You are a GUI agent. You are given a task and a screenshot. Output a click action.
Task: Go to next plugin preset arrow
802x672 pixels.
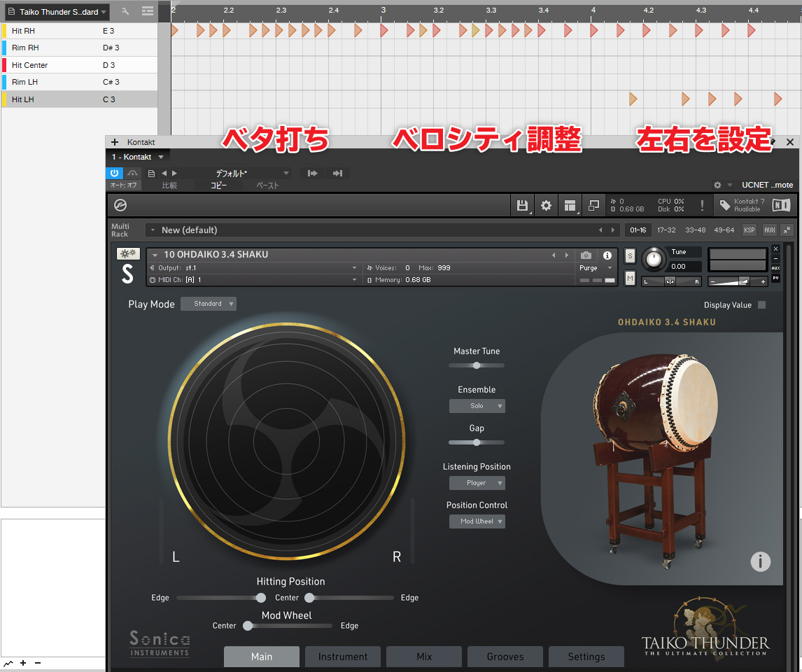click(x=174, y=174)
